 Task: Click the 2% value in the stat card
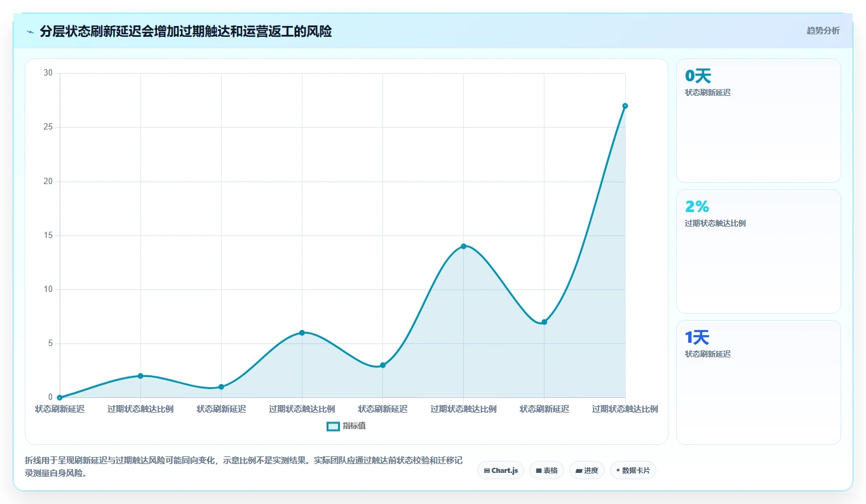click(x=697, y=206)
